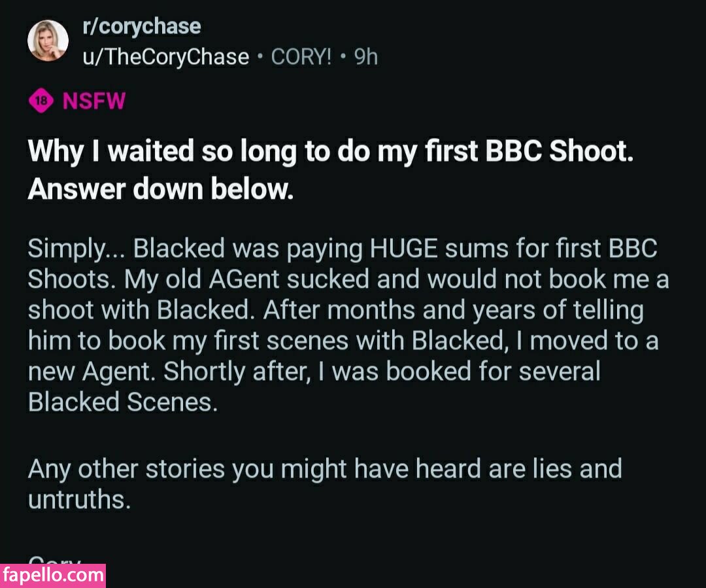
Task: Click the word 'HUGE' in the post
Action: [401, 249]
